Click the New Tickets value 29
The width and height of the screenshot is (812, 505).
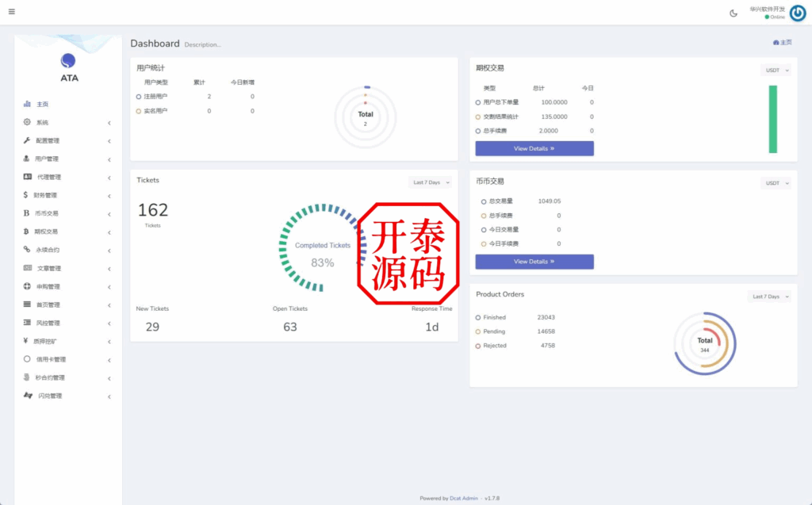152,327
